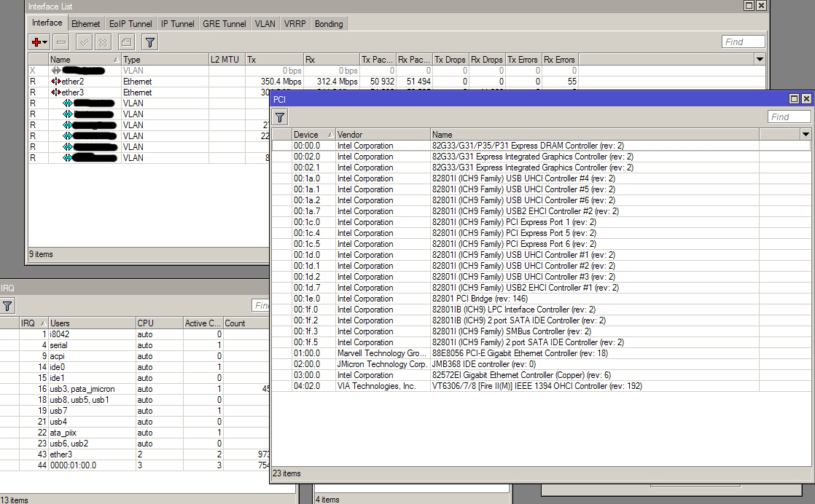Sort by the Vendor column in PCI

pos(381,134)
